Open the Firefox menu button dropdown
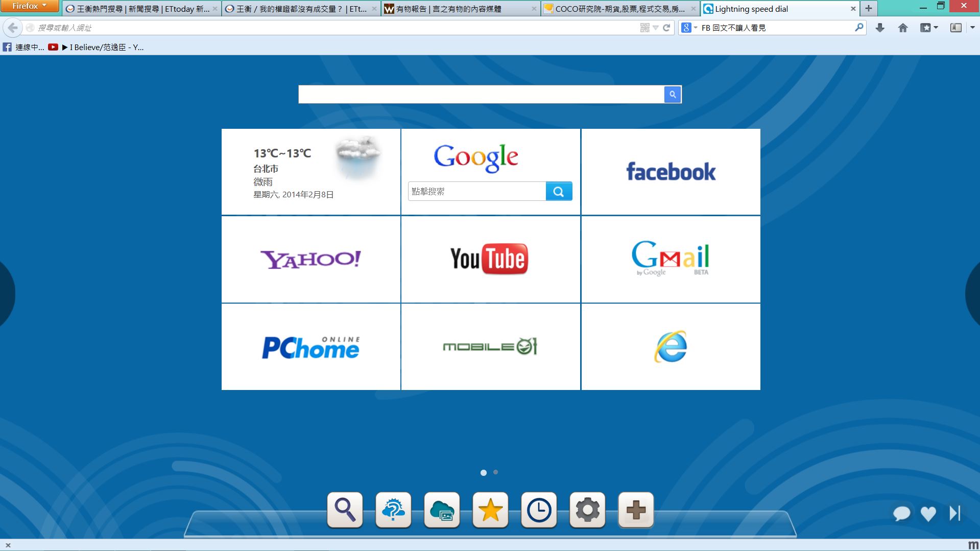The height and width of the screenshot is (551, 980). [30, 6]
